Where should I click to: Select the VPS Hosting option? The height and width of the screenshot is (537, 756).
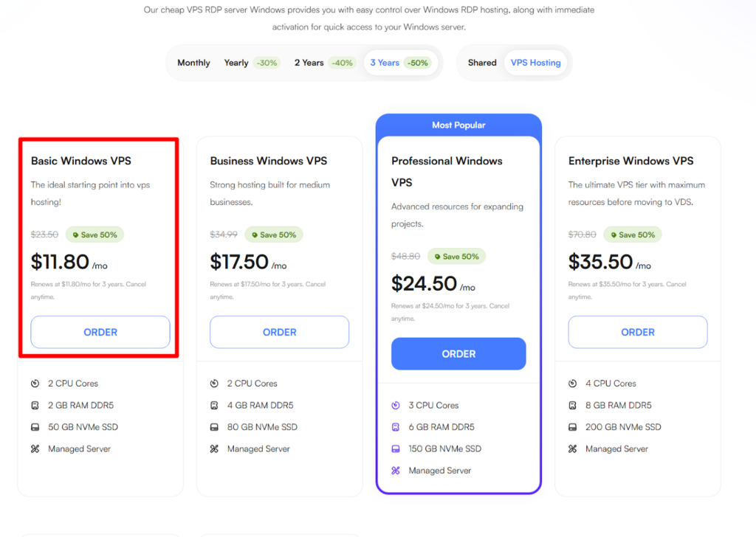coord(535,63)
